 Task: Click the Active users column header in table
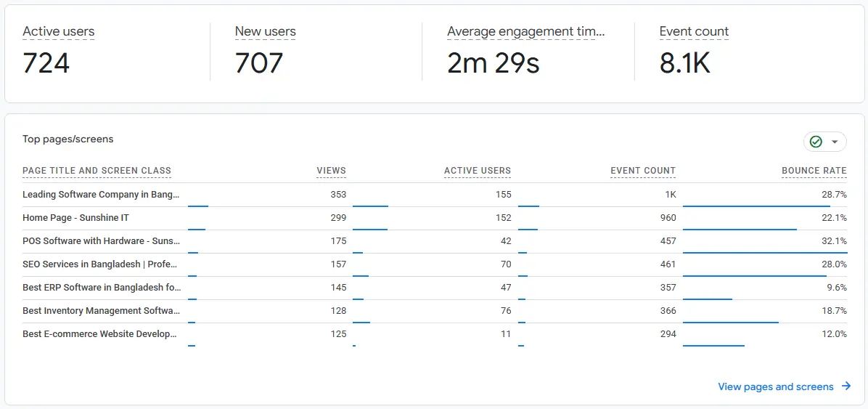478,171
